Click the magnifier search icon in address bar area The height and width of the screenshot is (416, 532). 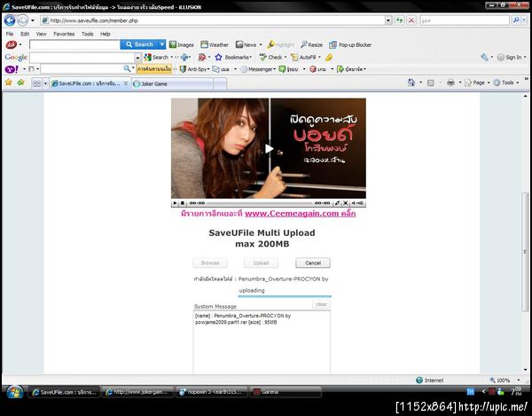pyautogui.click(x=516, y=20)
